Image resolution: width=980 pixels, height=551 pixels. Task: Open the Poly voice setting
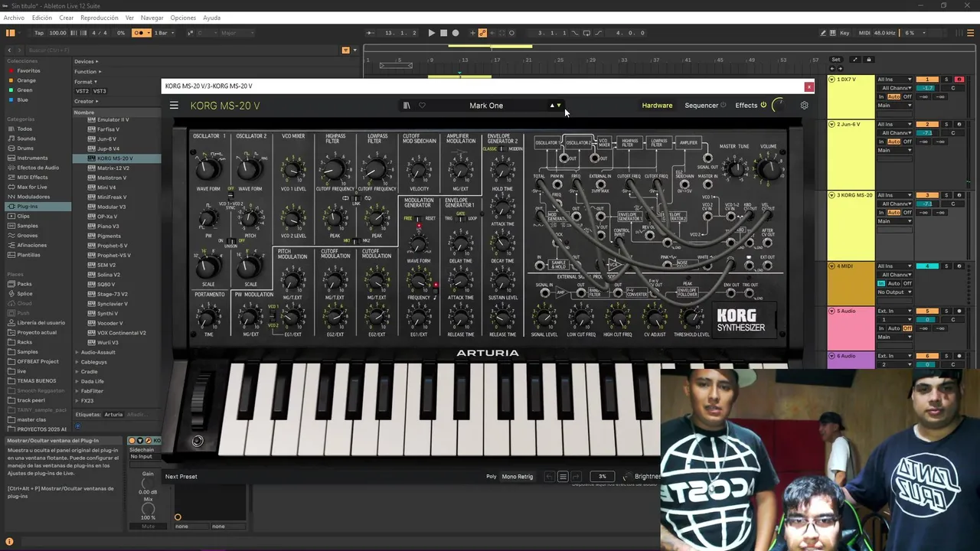click(492, 477)
